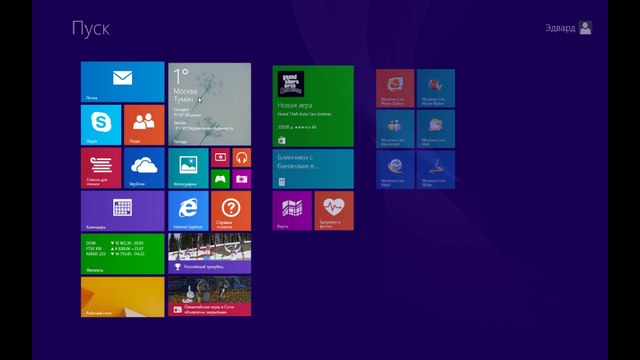This screenshot has width=640, height=360.
Task: Open the Photos (Фотографии) tile
Action: [188, 168]
